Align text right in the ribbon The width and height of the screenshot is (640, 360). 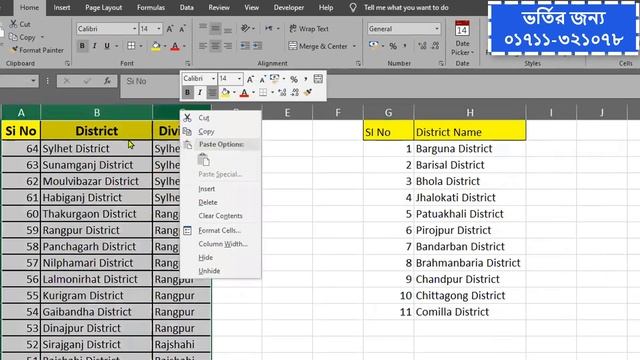228,46
